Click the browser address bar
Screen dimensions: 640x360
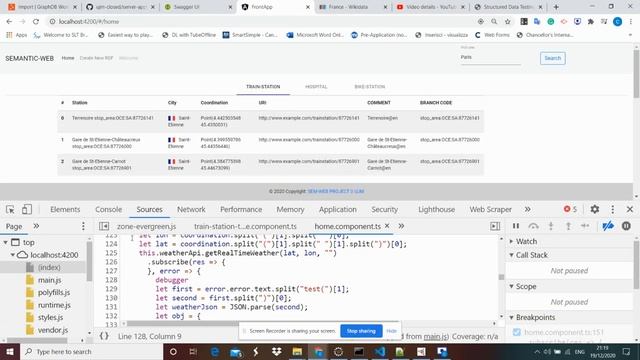[261, 22]
